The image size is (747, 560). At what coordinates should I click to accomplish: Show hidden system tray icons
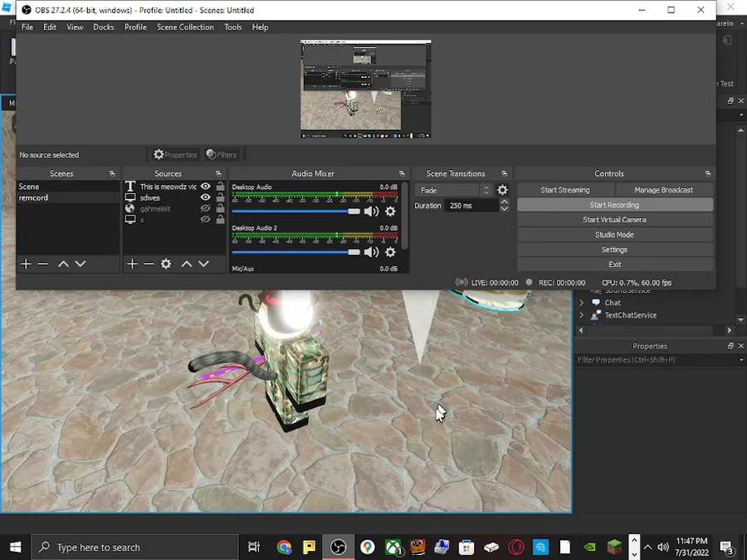648,548
